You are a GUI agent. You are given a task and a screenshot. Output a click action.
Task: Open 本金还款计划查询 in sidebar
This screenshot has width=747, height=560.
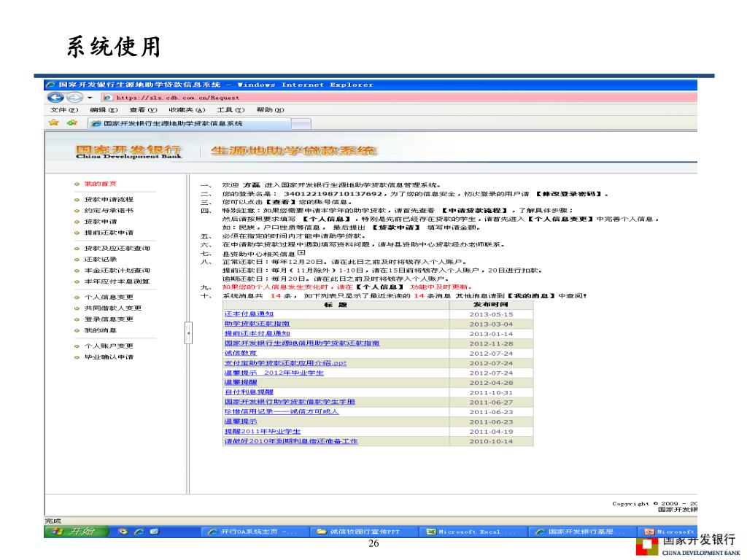(117, 271)
